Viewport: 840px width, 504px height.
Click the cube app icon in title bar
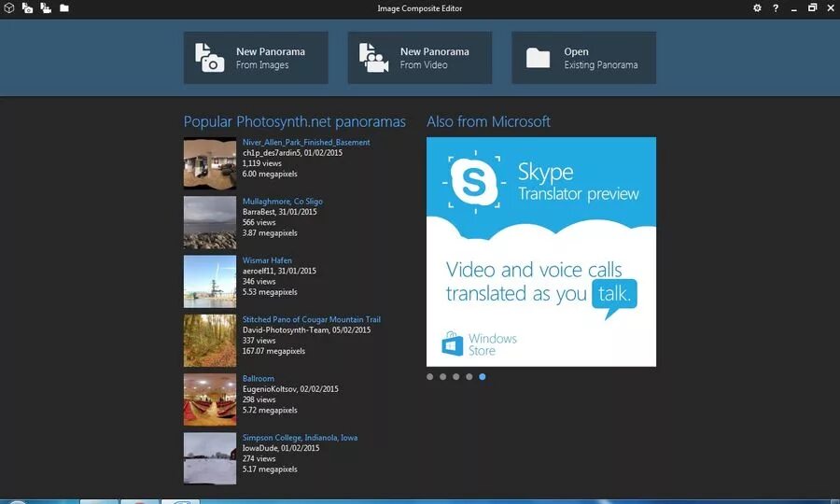(9, 8)
